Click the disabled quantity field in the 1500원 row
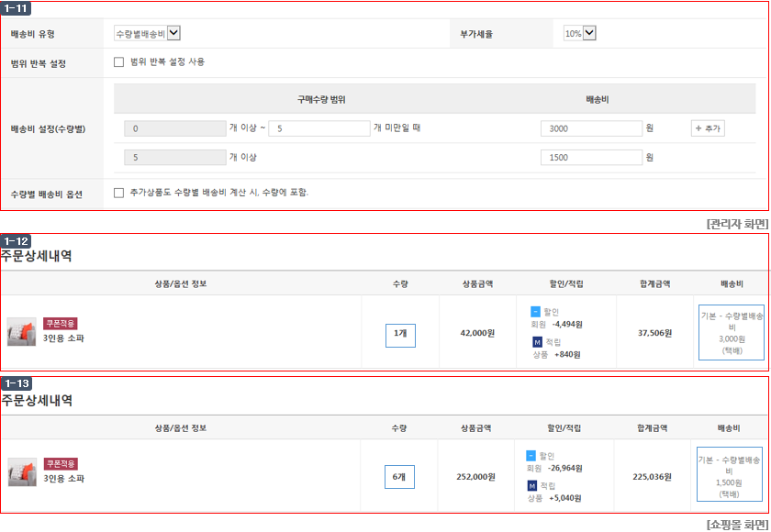 (175, 157)
